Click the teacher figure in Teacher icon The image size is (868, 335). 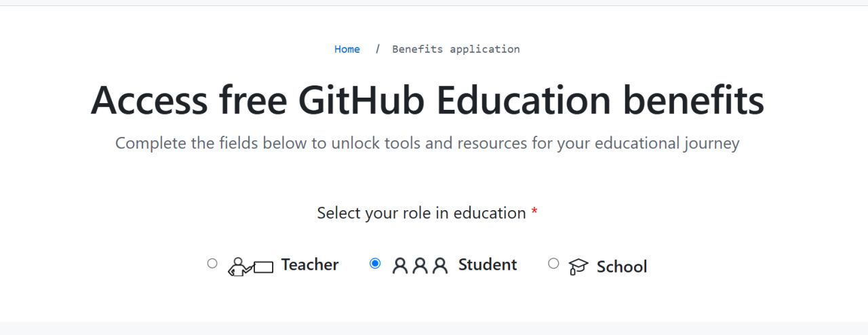click(238, 266)
